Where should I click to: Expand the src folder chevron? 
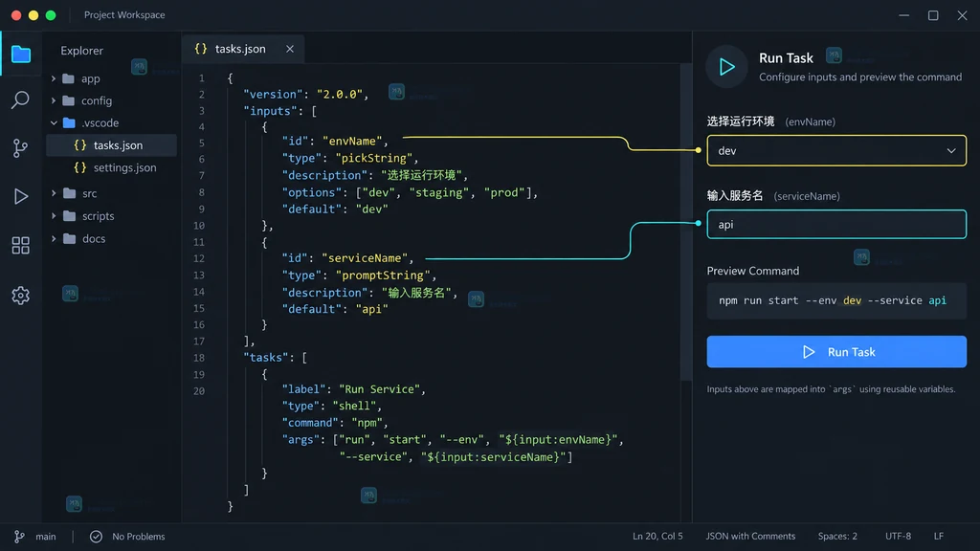click(x=54, y=193)
